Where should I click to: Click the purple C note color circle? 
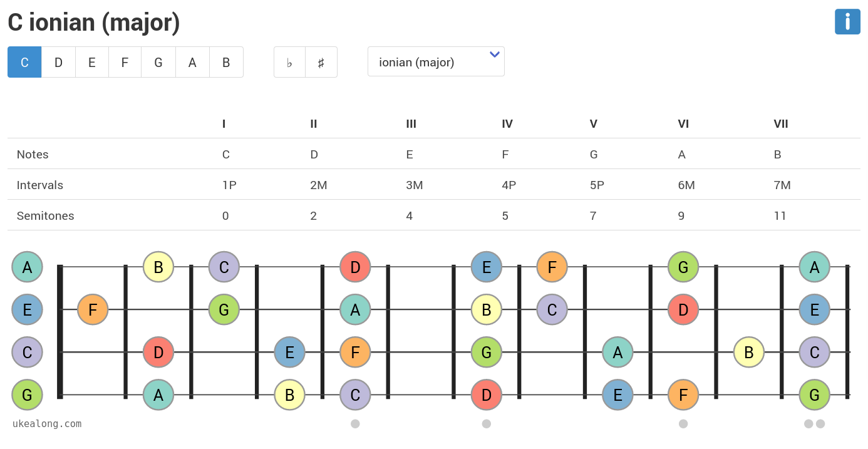(27, 353)
